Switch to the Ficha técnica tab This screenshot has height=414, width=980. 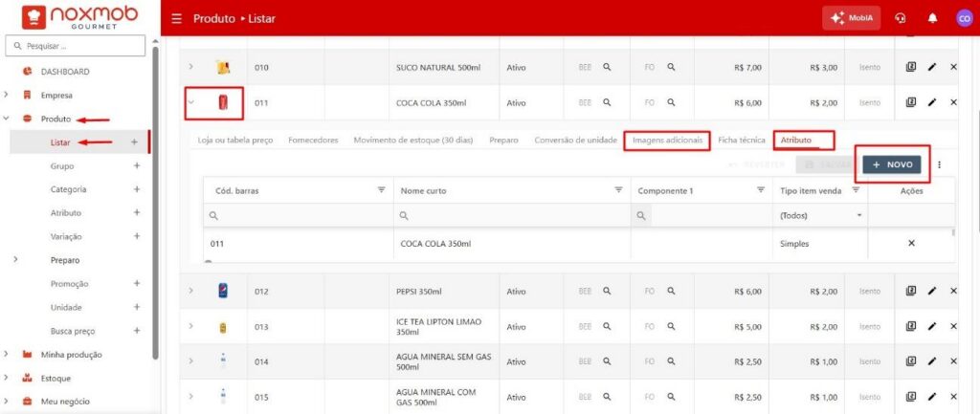[x=741, y=140]
